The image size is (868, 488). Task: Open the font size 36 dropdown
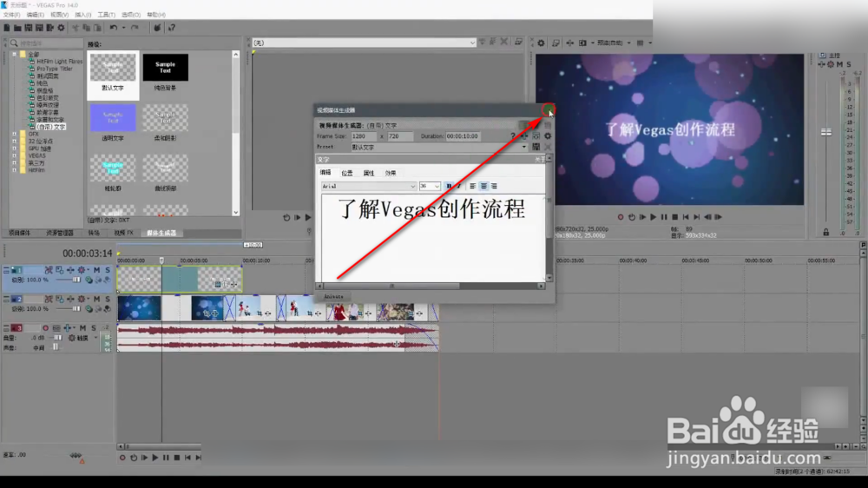coord(437,186)
